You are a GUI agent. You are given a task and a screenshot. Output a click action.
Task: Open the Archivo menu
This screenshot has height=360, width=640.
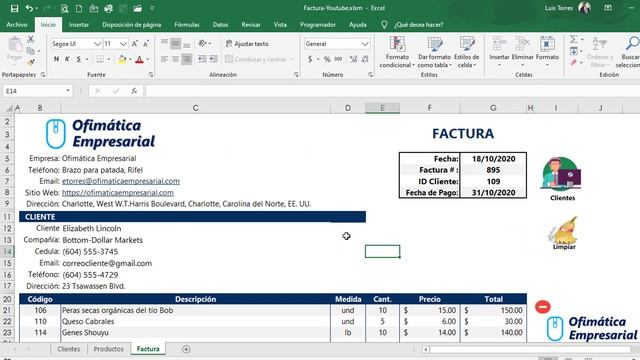pyautogui.click(x=17, y=25)
